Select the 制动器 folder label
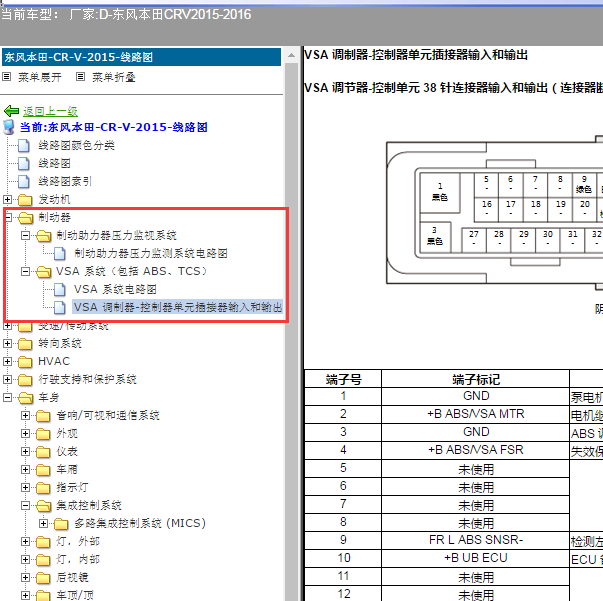The width and height of the screenshot is (603, 601). click(54, 218)
